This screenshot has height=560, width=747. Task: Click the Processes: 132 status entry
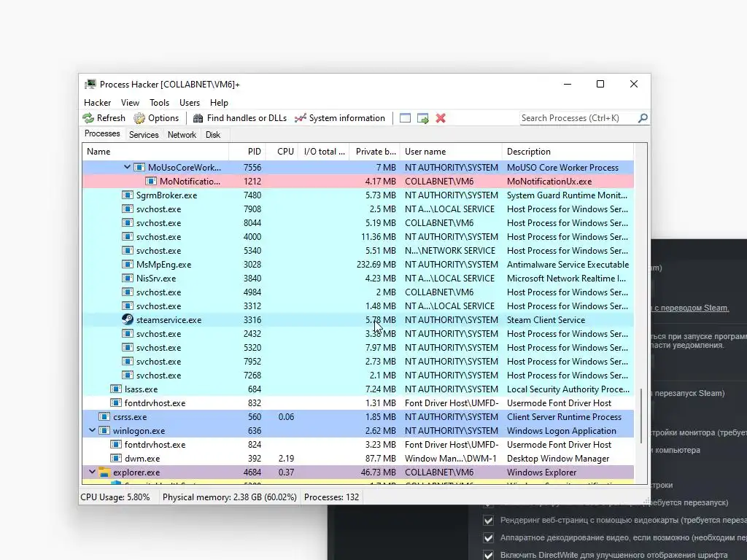pyautogui.click(x=332, y=497)
